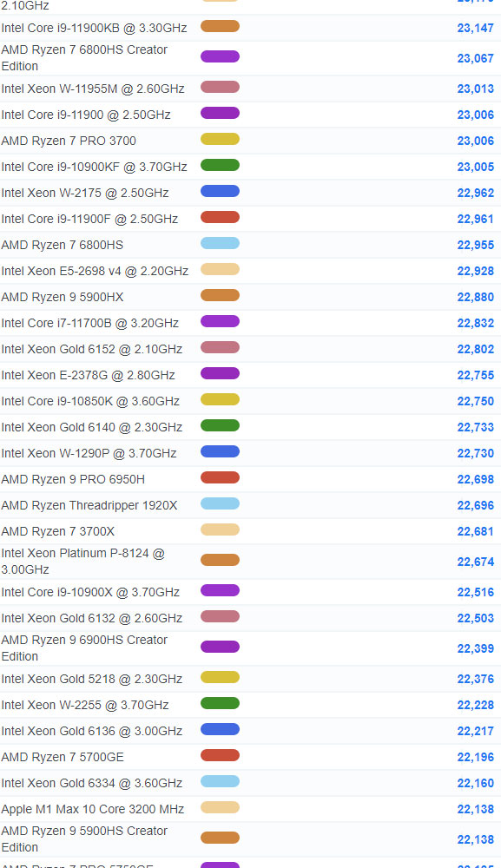Select AMD Ryzen 9 5900HX
The image size is (501, 868).
pos(62,297)
